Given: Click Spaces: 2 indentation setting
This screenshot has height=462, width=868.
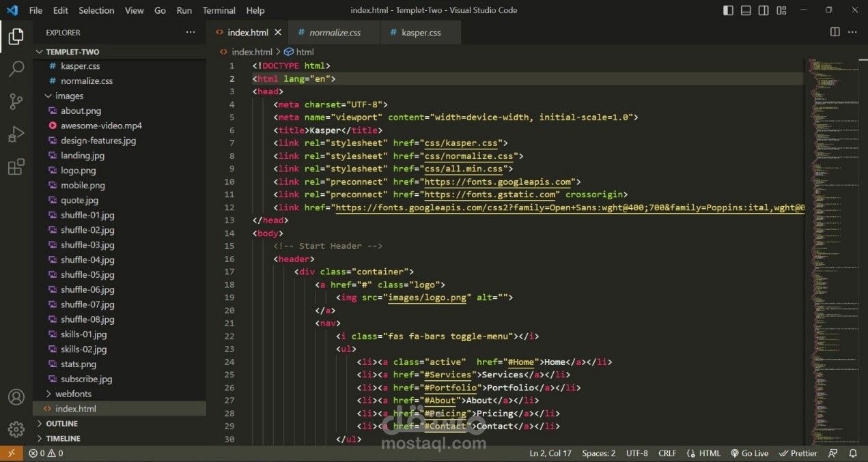Looking at the screenshot, I should [599, 453].
